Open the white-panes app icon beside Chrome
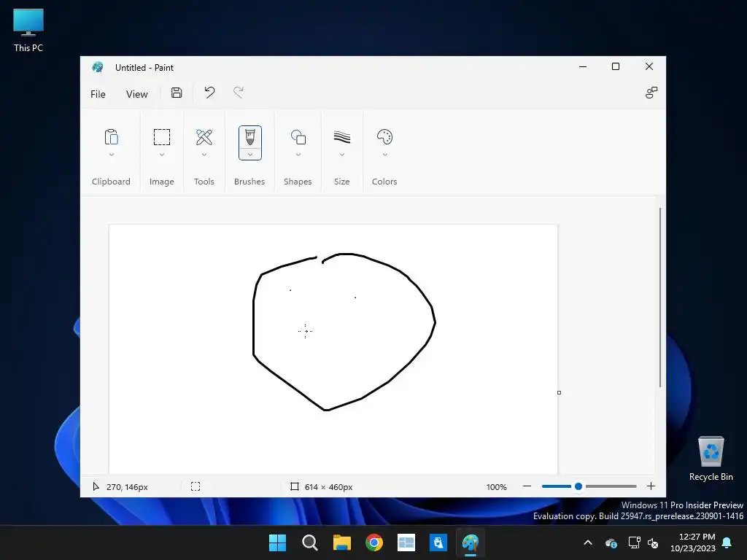 point(406,542)
